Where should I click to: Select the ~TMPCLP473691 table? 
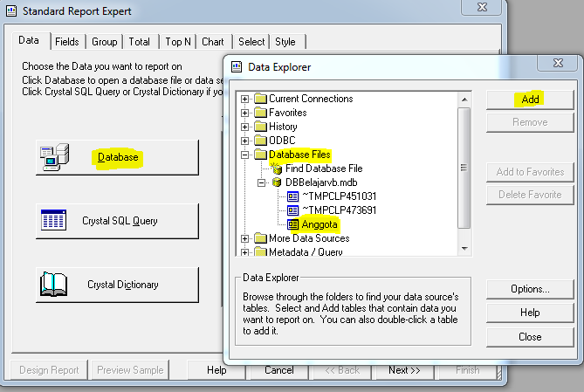(339, 210)
